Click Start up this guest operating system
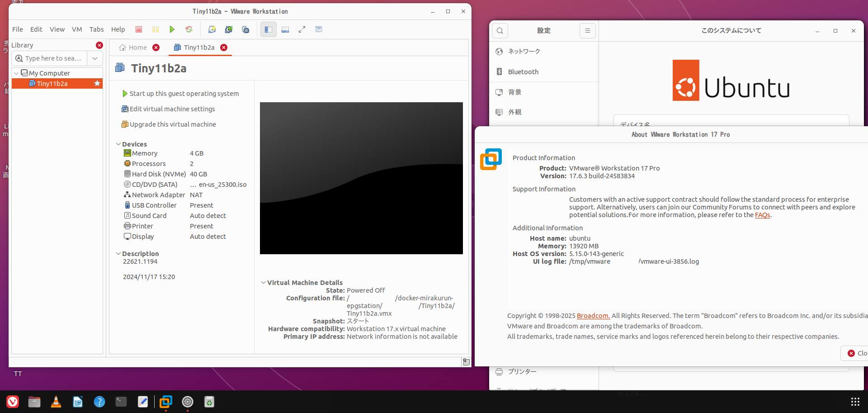The width and height of the screenshot is (868, 413). click(180, 94)
